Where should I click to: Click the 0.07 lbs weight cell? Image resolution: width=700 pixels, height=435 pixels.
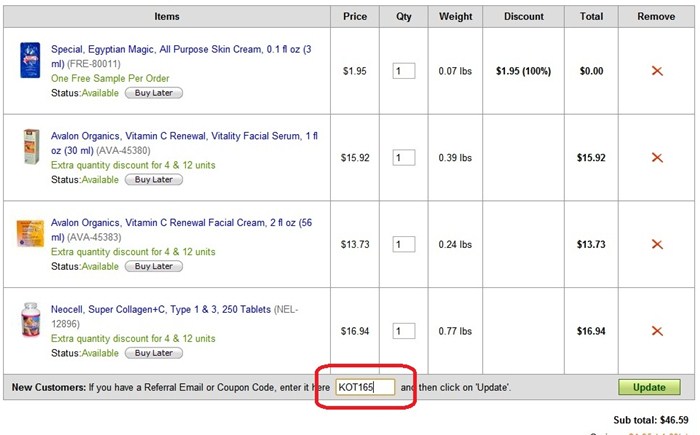455,71
